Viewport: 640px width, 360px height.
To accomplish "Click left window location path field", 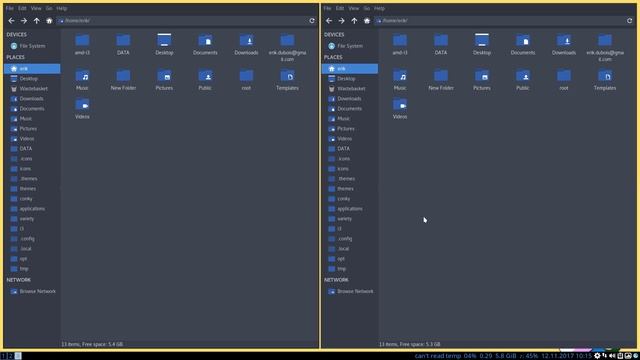I will pos(182,20).
